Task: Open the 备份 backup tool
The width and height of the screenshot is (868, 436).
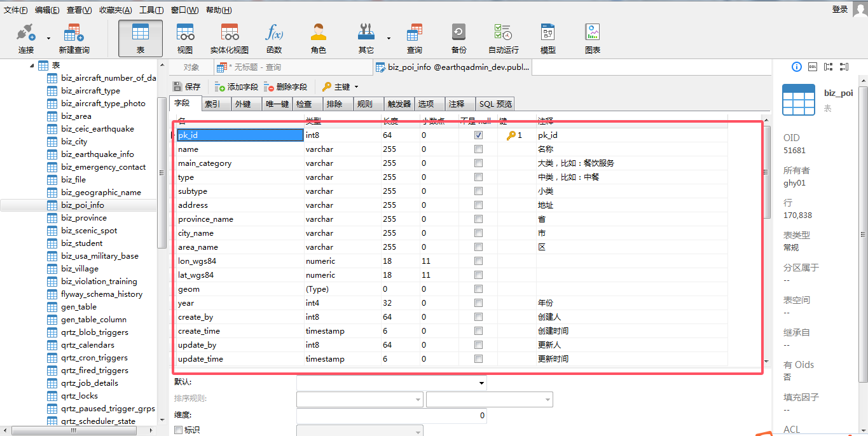Action: (x=458, y=38)
